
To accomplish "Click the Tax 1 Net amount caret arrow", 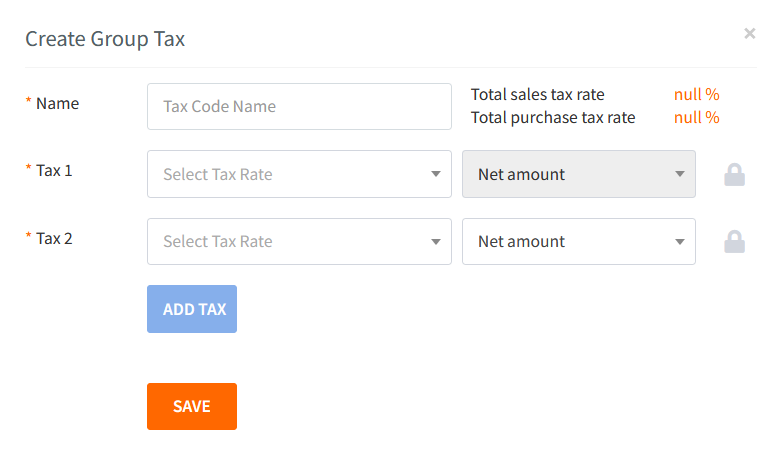I will (x=679, y=174).
